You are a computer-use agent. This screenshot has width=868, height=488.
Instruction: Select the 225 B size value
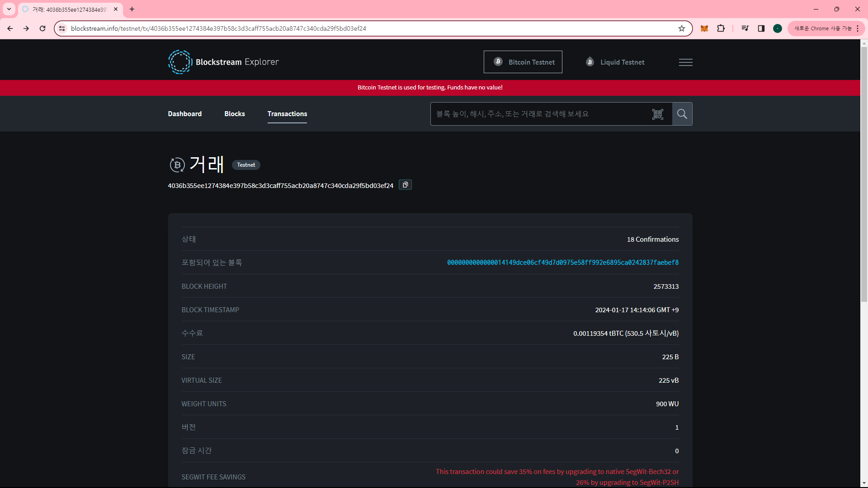(670, 357)
